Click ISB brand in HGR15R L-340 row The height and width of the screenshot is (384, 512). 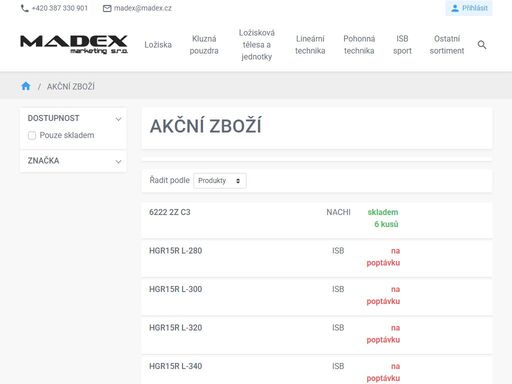click(338, 366)
